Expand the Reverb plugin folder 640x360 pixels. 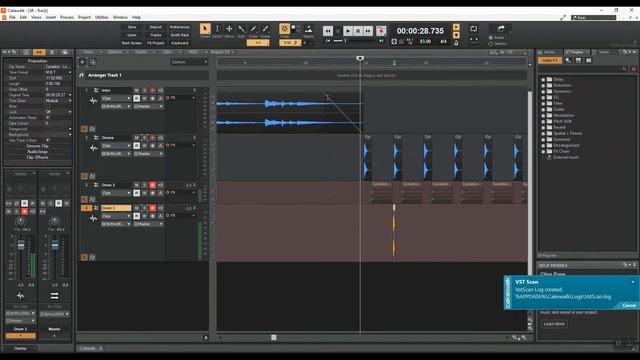[x=543, y=127]
